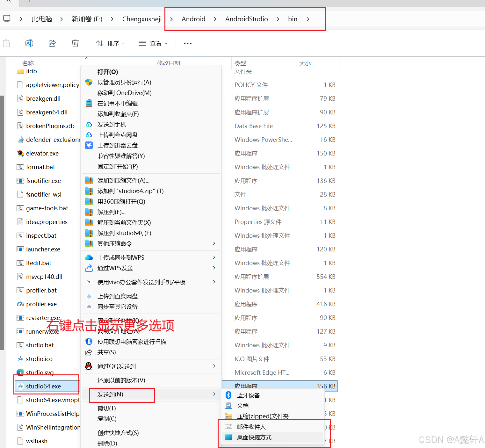Navigate to AndroidStudio in address bar
The width and height of the screenshot is (485, 448).
pyautogui.click(x=247, y=19)
